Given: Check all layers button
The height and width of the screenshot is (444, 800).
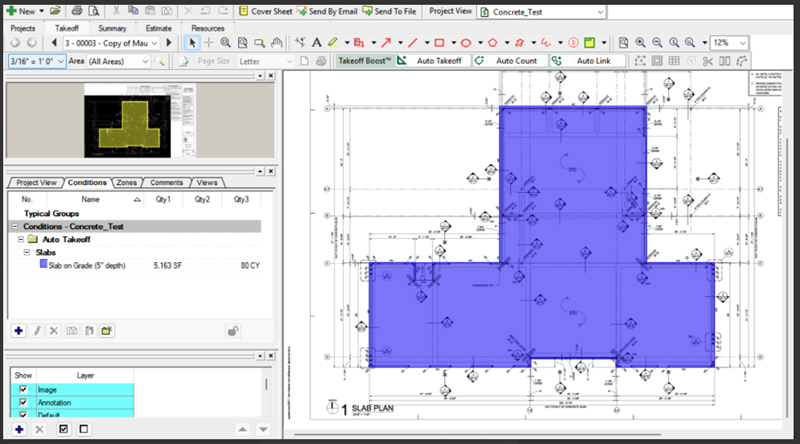Looking at the screenshot, I should click(x=63, y=429).
